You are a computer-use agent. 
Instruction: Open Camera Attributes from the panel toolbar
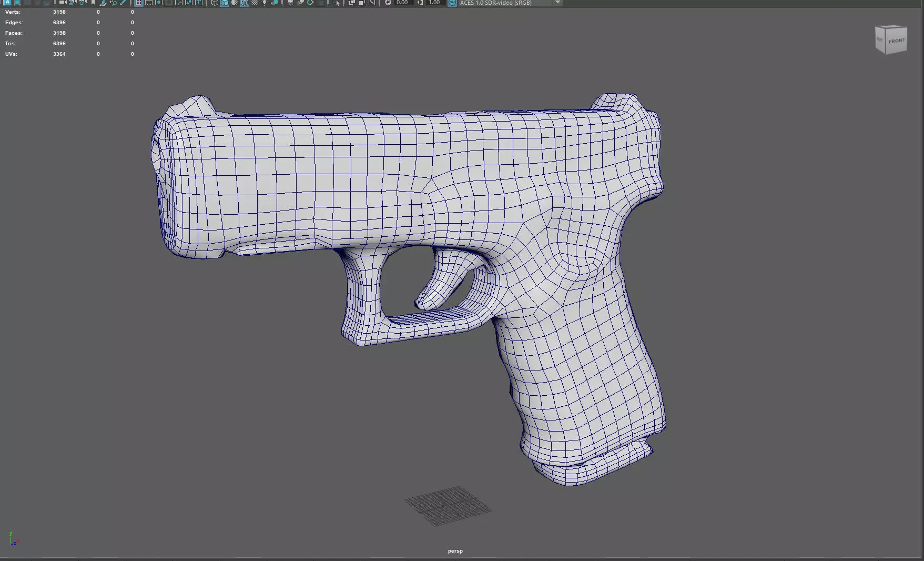[x=83, y=3]
